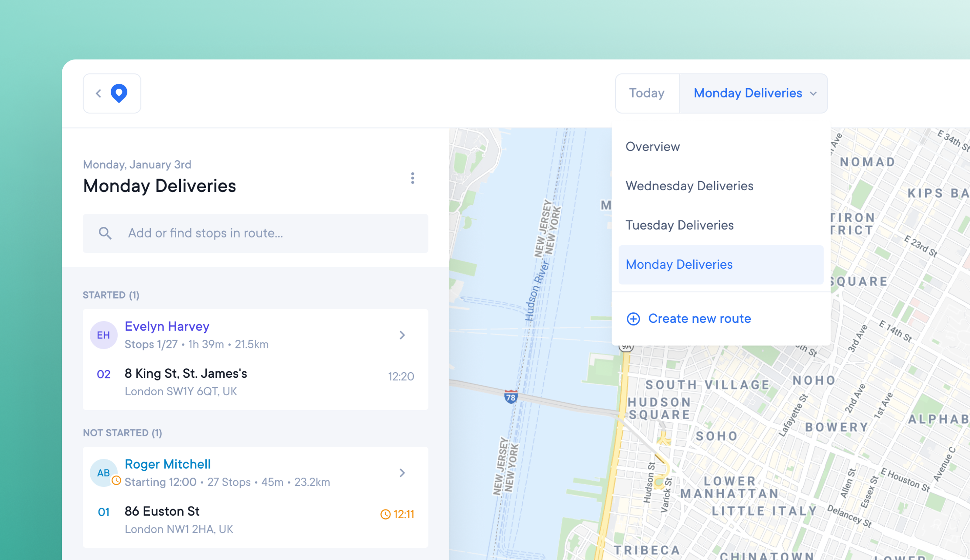This screenshot has height=560, width=970.
Task: Expand Evelyn Harvey's route chevron
Action: coord(402,335)
